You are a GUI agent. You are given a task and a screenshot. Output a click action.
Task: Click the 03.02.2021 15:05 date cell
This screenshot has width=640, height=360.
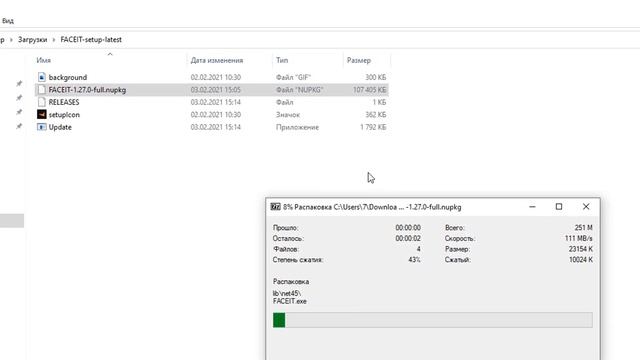(216, 90)
